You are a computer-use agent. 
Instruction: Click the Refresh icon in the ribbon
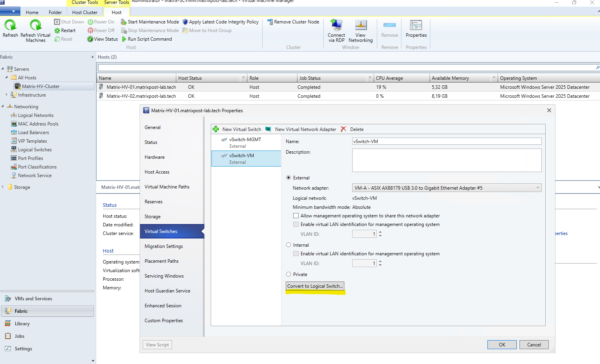tap(10, 26)
